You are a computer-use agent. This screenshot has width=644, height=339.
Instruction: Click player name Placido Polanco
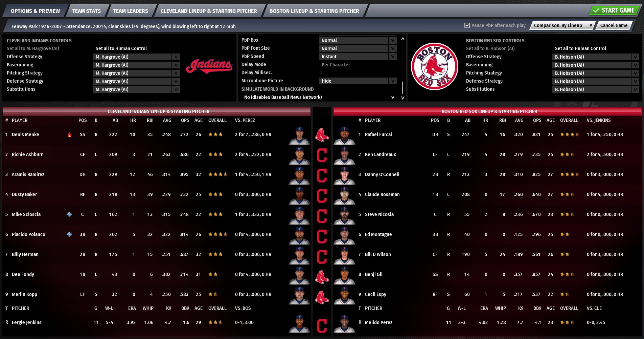28,234
